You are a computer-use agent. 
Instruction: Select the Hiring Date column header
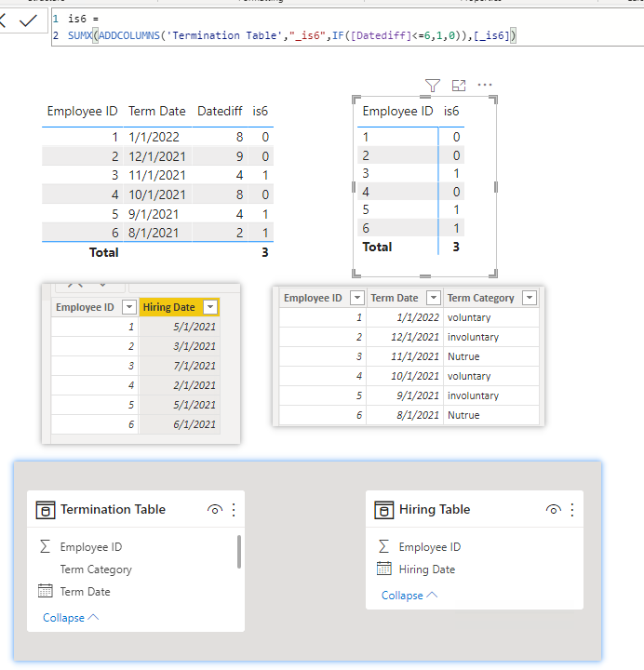pyautogui.click(x=168, y=307)
